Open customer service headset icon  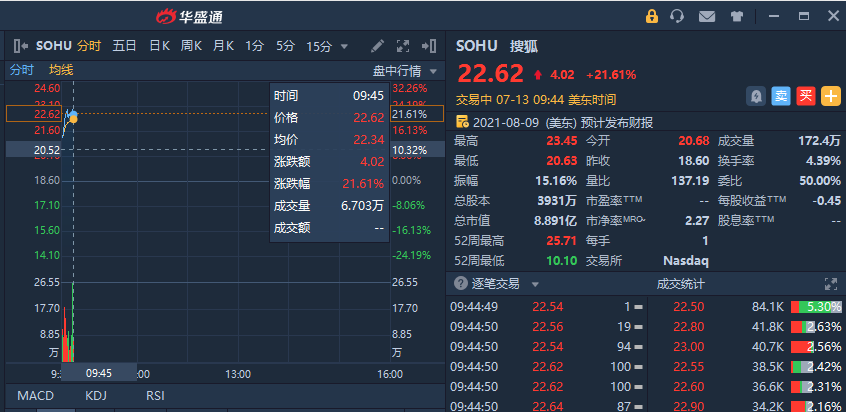pyautogui.click(x=678, y=16)
